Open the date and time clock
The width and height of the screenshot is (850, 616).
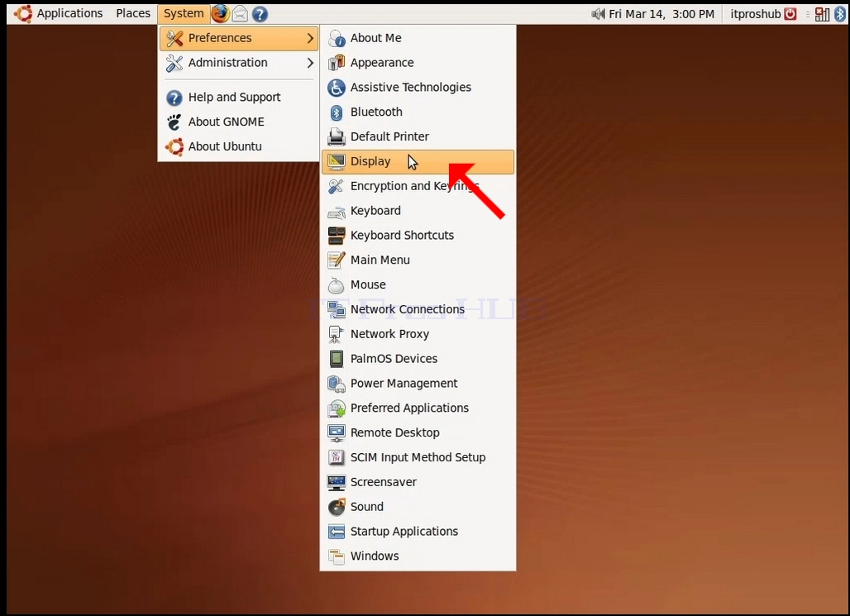pos(661,13)
